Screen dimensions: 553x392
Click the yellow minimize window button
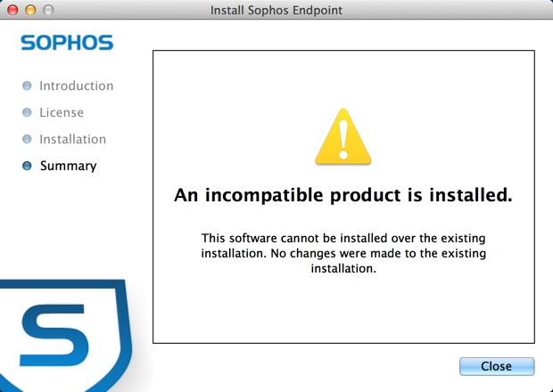(30, 10)
